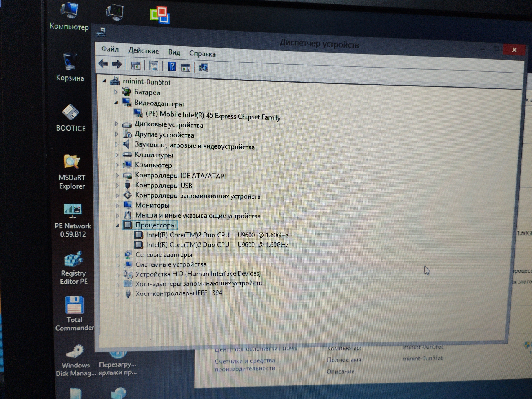Image resolution: width=532 pixels, height=399 pixels.
Task: Open the Действие menu
Action: 143,51
